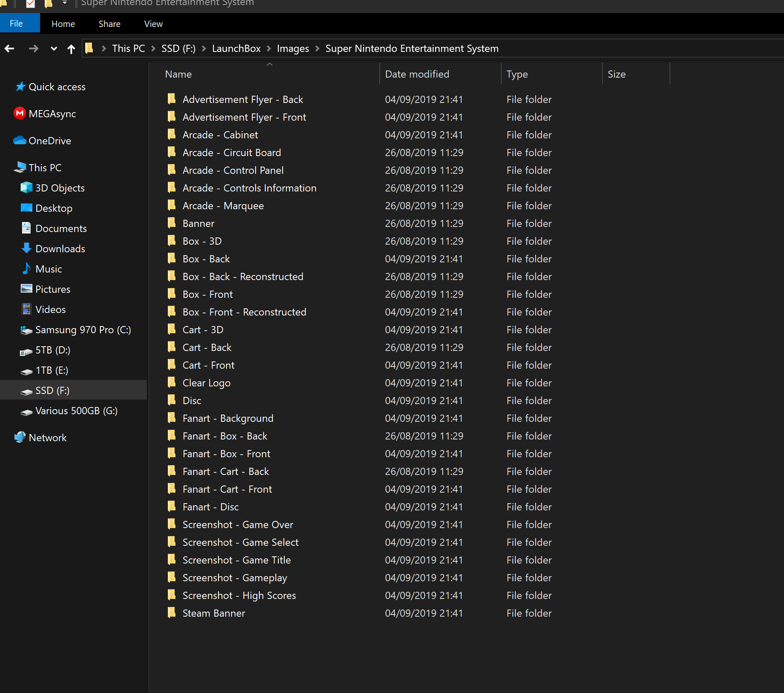Click the Pictures icon in sidebar
Image resolution: width=784 pixels, height=693 pixels.
27,289
